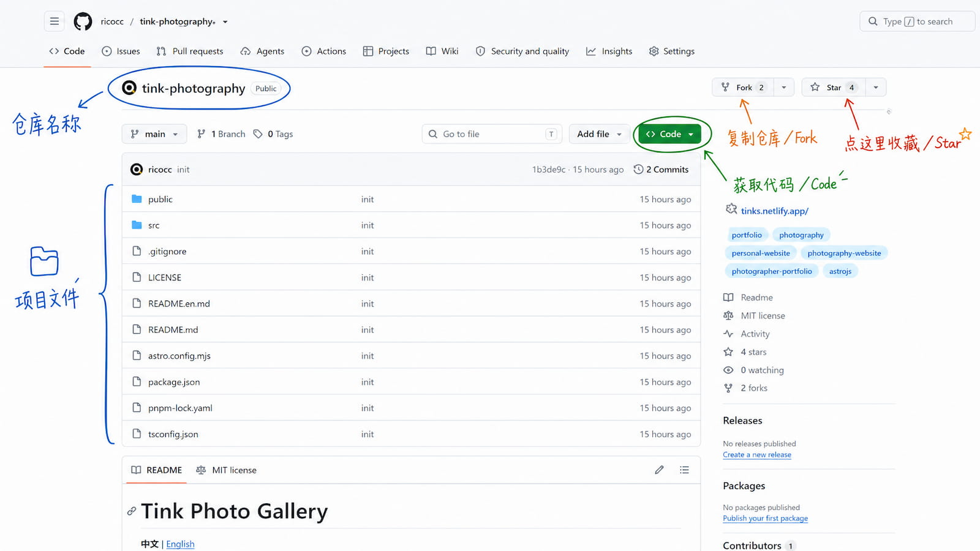Open the README outline list icon
This screenshot has width=980, height=551.
pos(684,470)
